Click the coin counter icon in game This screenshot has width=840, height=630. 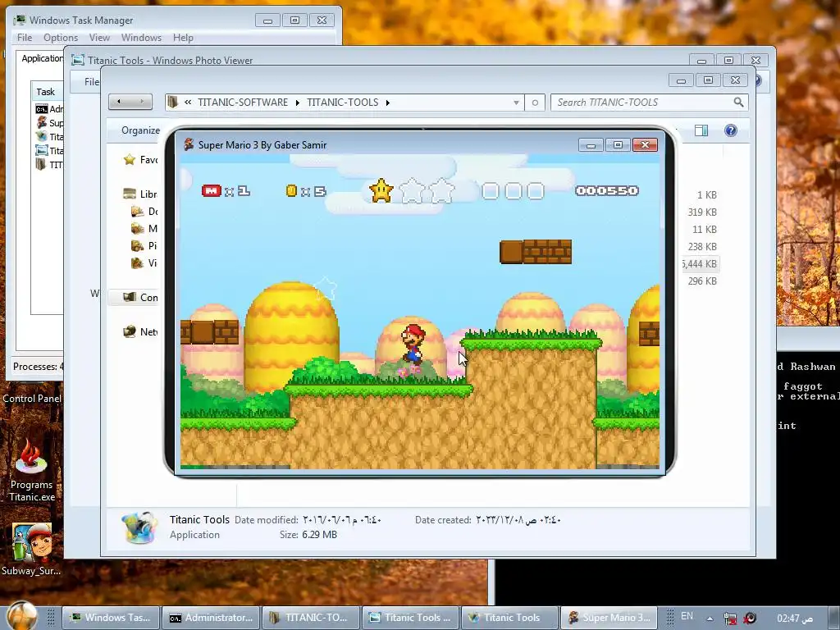[x=291, y=190]
